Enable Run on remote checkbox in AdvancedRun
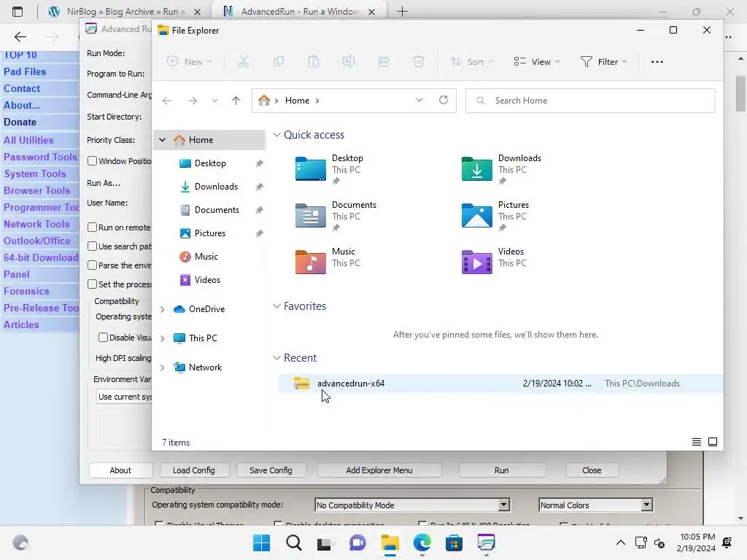 [x=93, y=227]
